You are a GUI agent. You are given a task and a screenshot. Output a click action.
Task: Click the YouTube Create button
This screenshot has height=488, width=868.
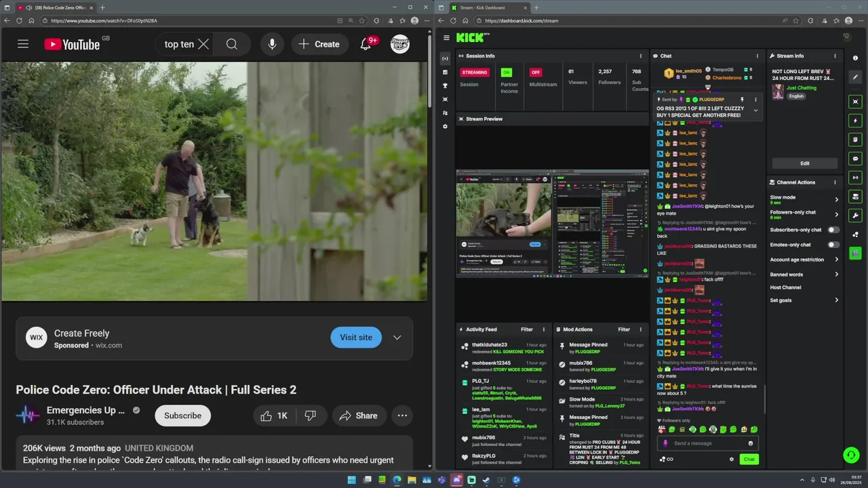[x=319, y=44]
